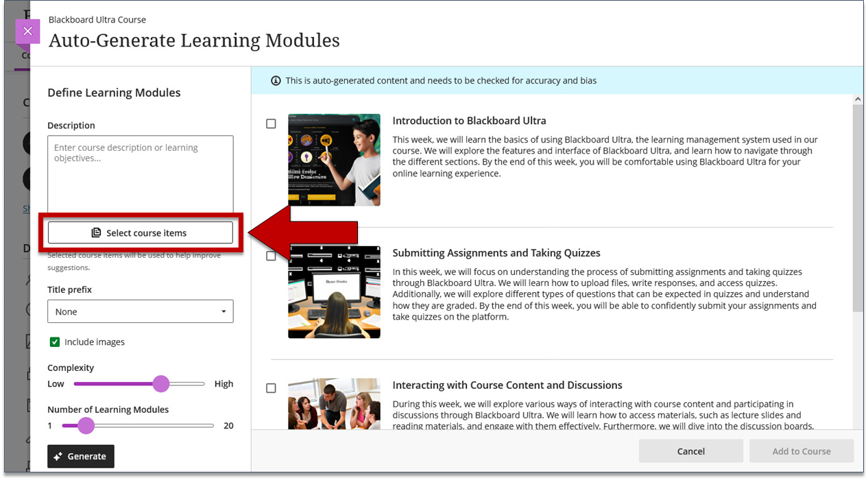Select the Submitting Assignments and Taking Quizzes checkbox
The image size is (868, 480).
[272, 256]
